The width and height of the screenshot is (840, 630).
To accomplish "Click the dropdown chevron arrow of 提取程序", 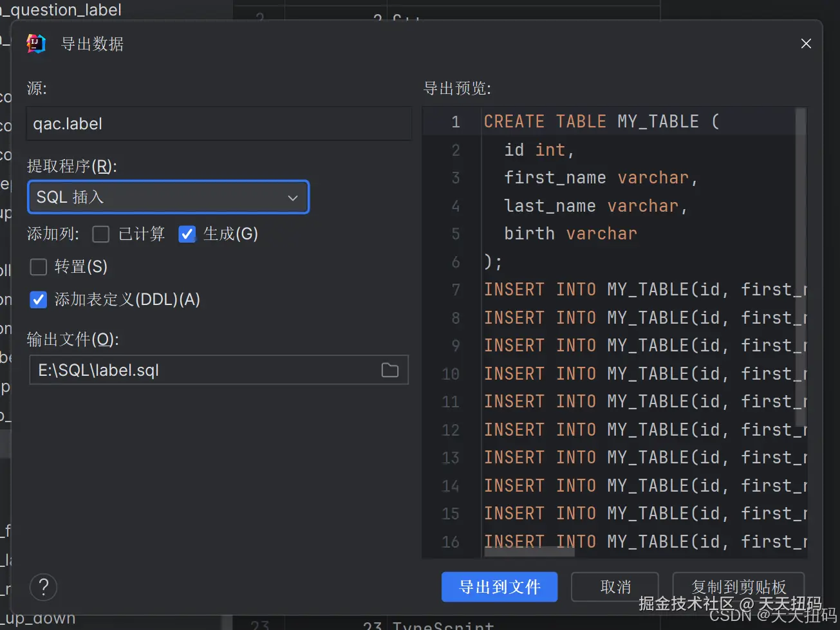I will click(293, 198).
